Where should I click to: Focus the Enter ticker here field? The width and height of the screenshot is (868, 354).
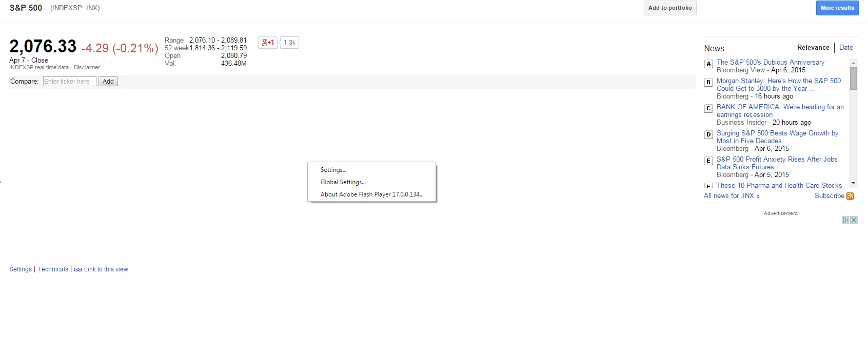click(70, 82)
